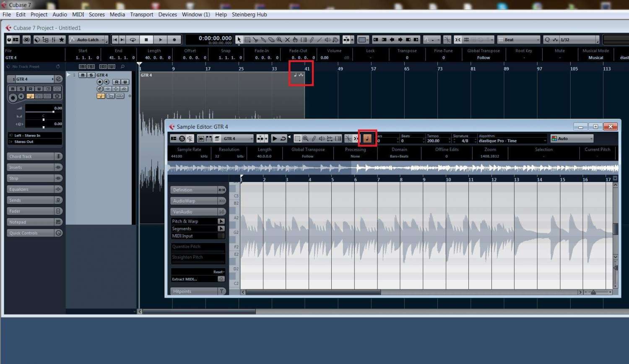The height and width of the screenshot is (364, 629).
Task: Click the search tracks magnifier icon
Action: [x=122, y=67]
